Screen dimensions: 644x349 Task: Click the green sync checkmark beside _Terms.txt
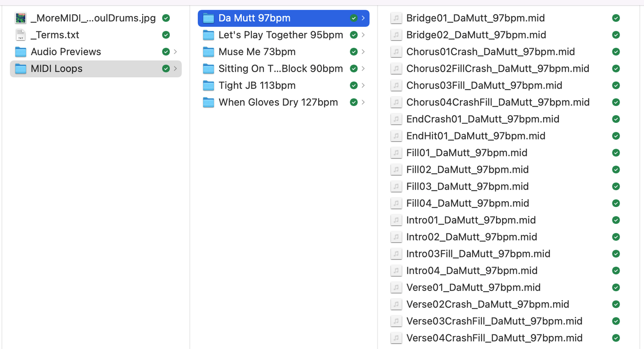[x=166, y=35]
